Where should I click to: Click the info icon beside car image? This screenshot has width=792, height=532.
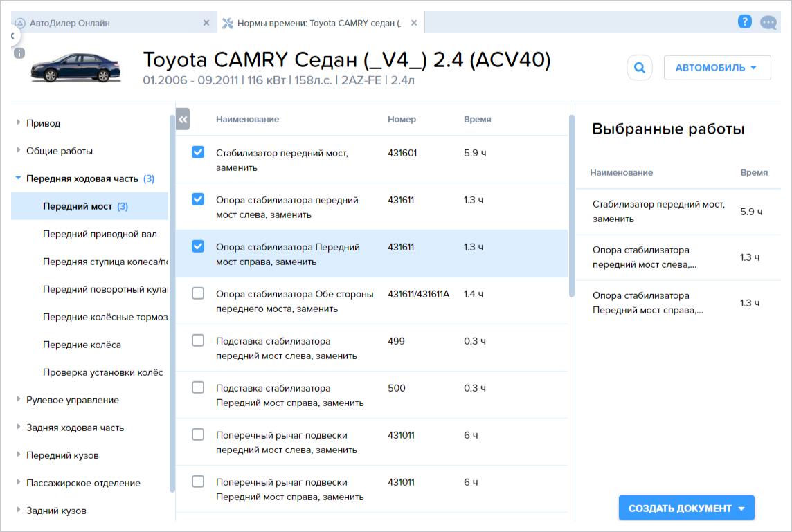coord(19,53)
